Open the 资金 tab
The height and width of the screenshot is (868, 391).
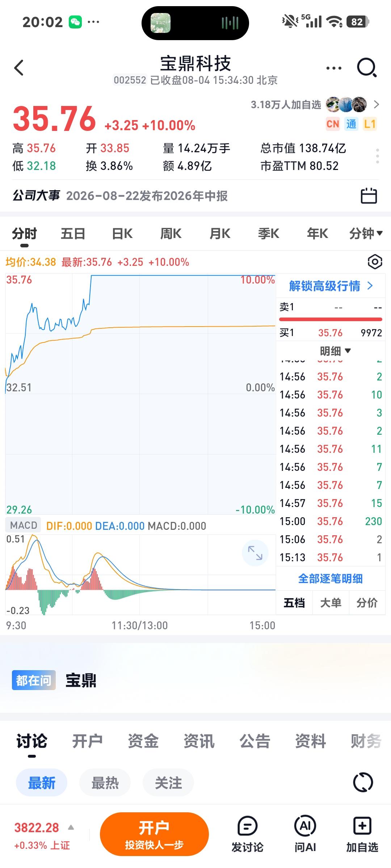[x=143, y=741]
